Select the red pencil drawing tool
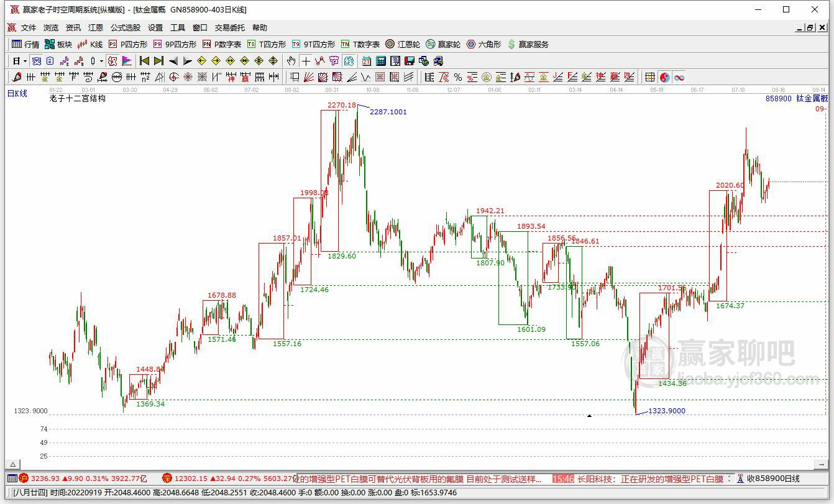The image size is (834, 504). pyautogui.click(x=17, y=77)
